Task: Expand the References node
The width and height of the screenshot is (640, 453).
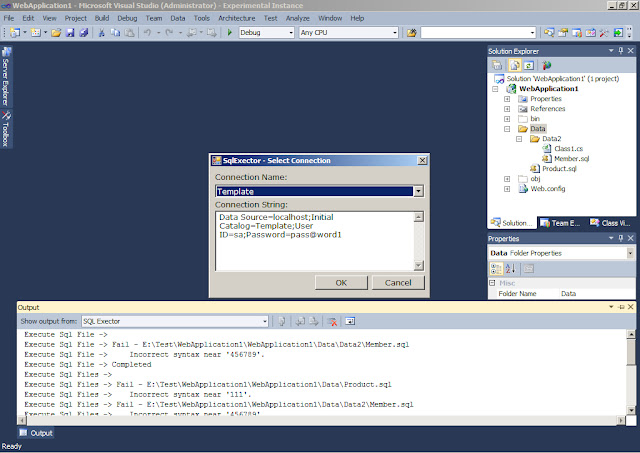Action: click(507, 109)
